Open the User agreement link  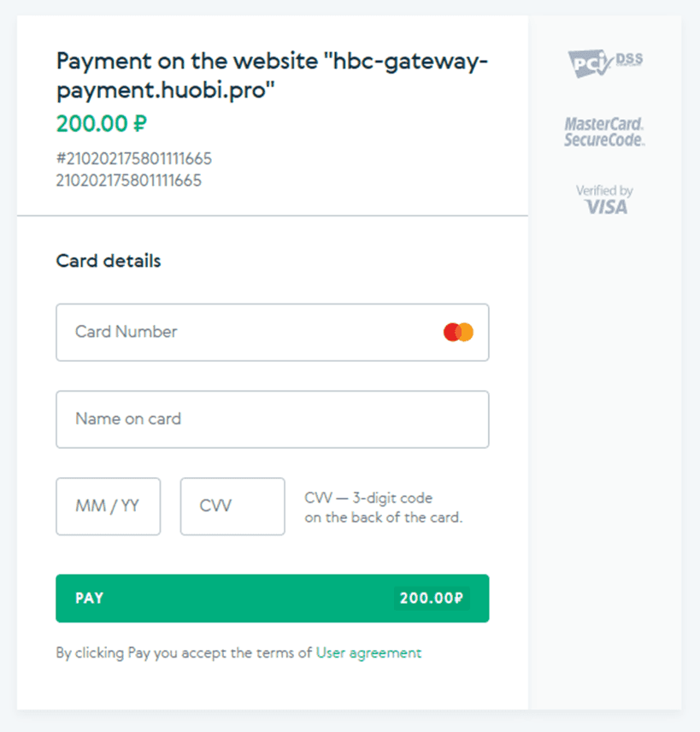[368, 652]
